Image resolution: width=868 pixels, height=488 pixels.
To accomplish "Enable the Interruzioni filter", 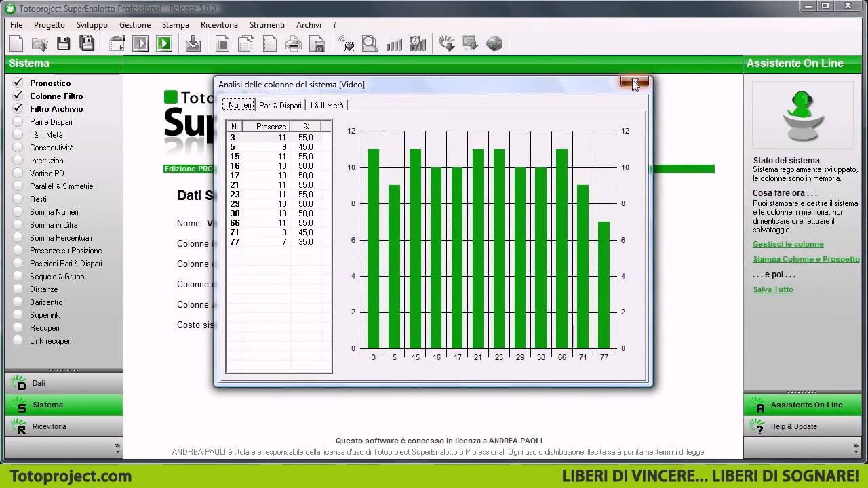I will coord(18,161).
